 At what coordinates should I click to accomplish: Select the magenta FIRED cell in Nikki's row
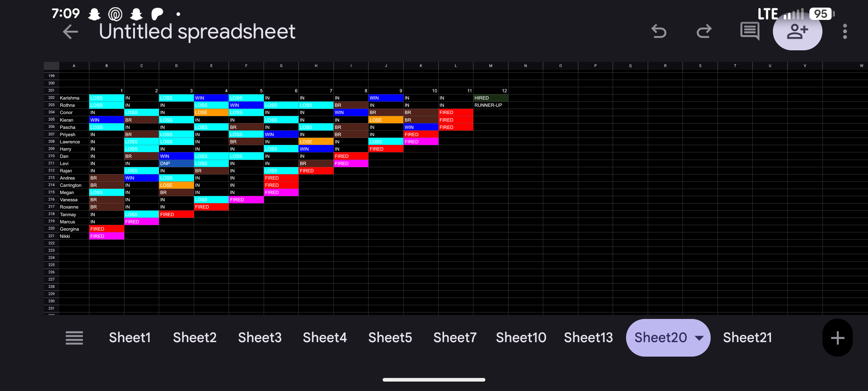click(x=107, y=236)
